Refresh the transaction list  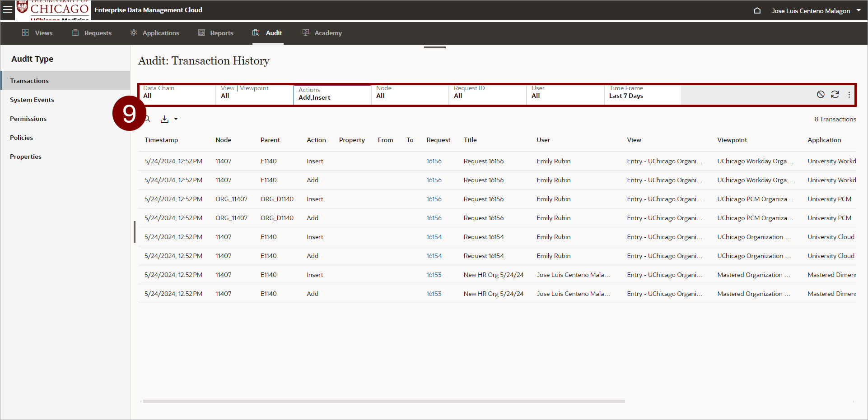[835, 94]
